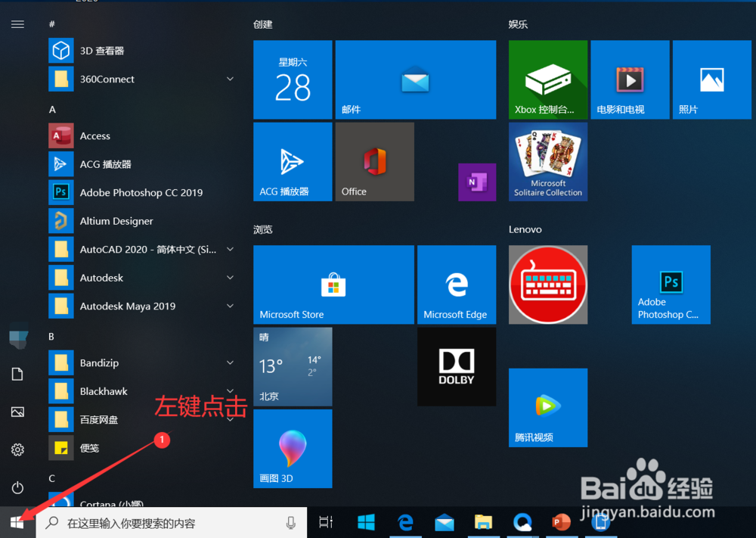Click the Windows Start button
Screen dimensions: 756x538
(x=17, y=523)
